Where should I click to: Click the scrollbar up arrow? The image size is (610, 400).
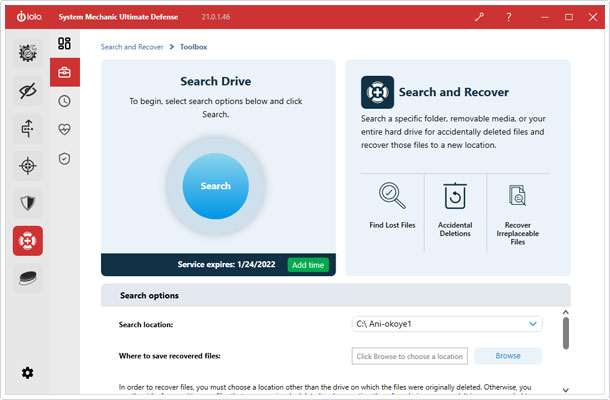tap(566, 312)
